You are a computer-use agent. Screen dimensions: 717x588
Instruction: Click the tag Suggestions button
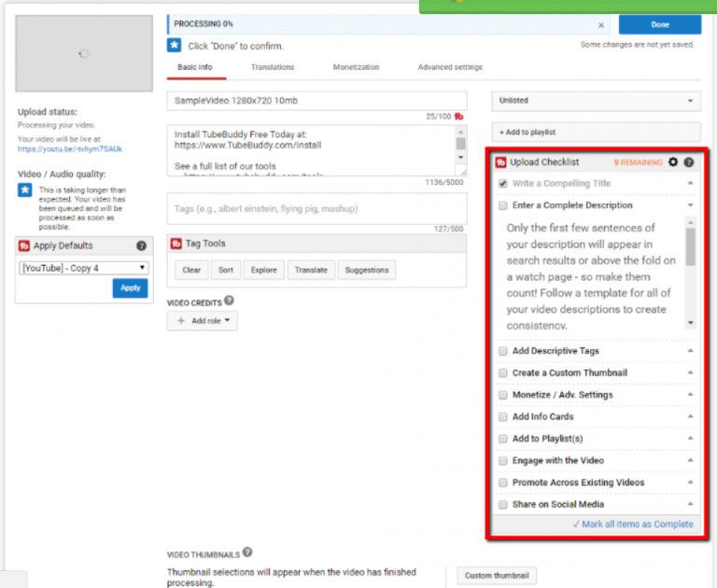(367, 270)
